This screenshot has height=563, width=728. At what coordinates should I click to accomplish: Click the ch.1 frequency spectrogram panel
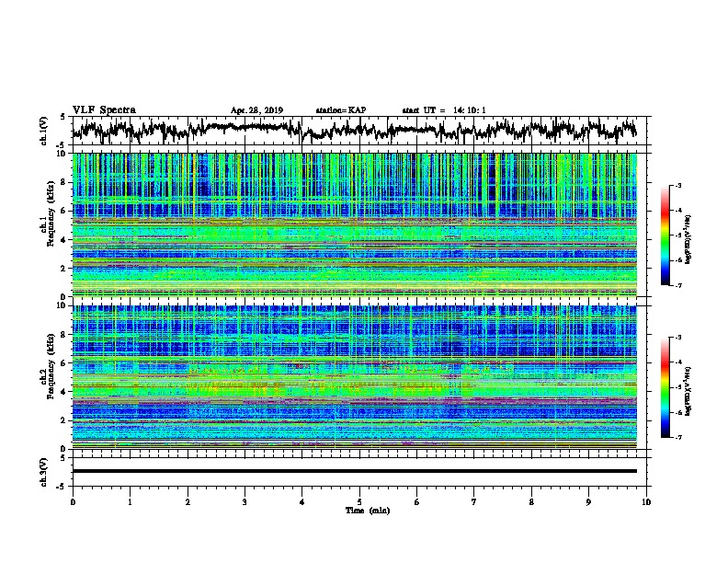(x=354, y=224)
